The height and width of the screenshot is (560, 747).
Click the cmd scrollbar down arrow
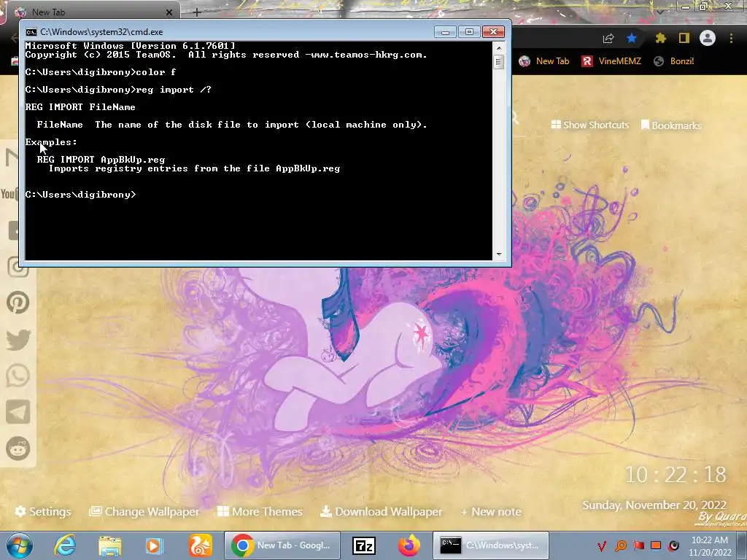pos(499,254)
